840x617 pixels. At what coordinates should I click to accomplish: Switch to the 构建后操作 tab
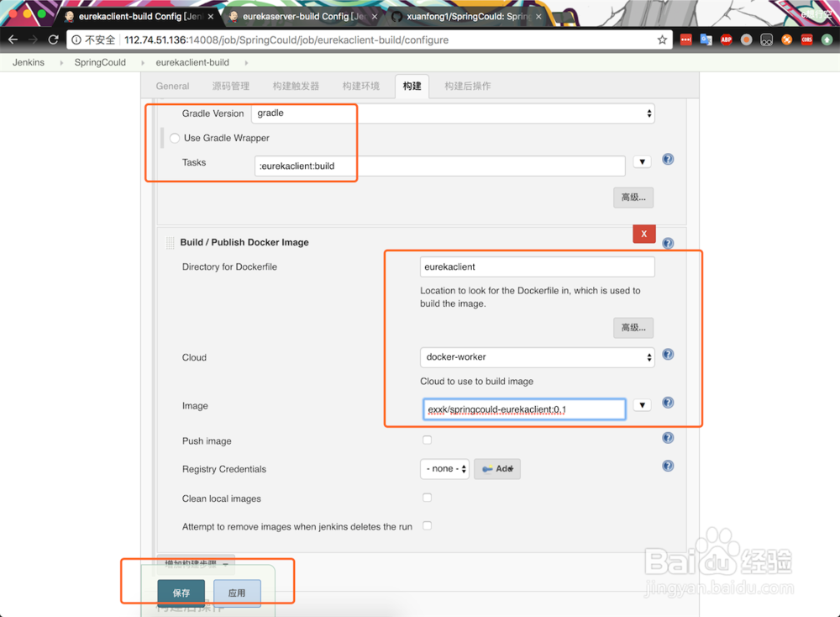pyautogui.click(x=468, y=87)
